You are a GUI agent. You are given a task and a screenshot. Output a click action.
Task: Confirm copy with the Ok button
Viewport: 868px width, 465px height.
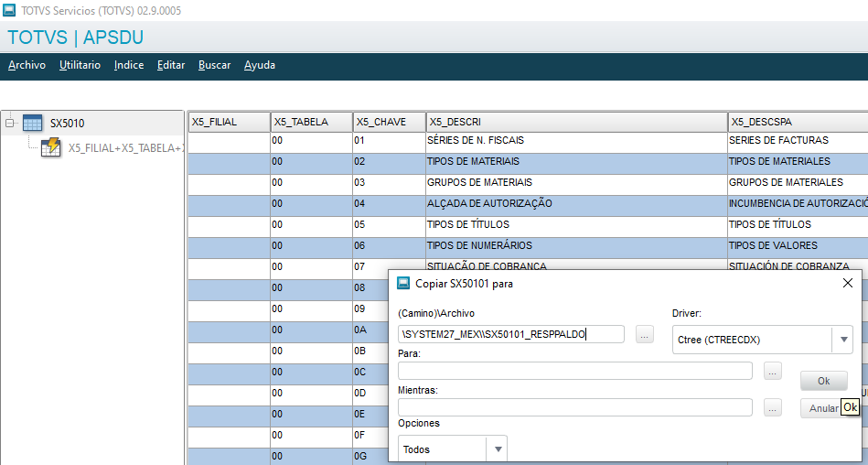(x=824, y=381)
